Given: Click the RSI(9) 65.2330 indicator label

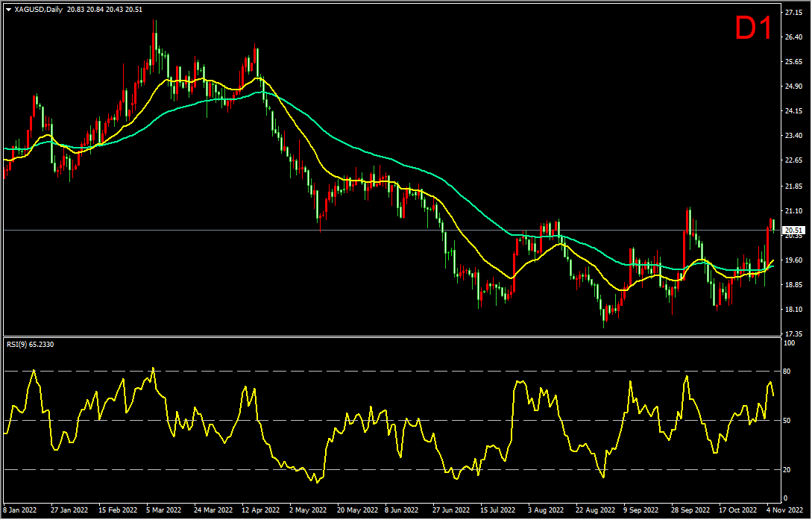Looking at the screenshot, I should (30, 344).
